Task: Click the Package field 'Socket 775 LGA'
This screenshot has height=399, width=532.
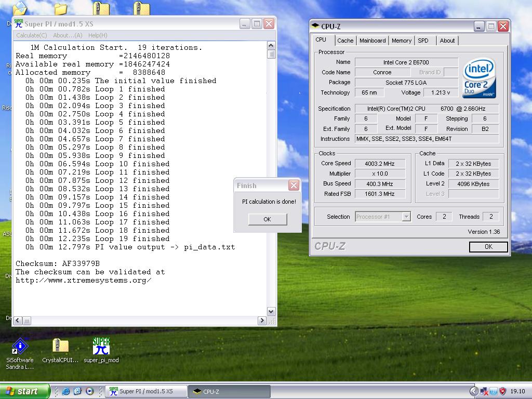Action: (406, 83)
